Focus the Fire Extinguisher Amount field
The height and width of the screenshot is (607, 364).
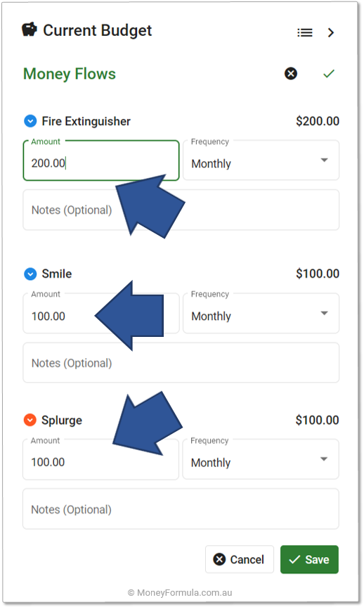[x=101, y=160]
